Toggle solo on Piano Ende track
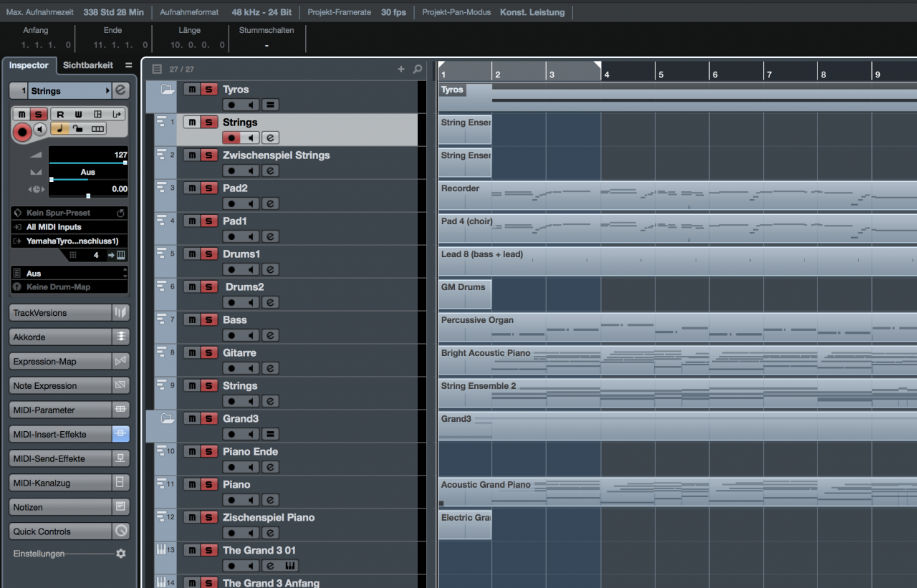This screenshot has width=917, height=588. pyautogui.click(x=208, y=451)
